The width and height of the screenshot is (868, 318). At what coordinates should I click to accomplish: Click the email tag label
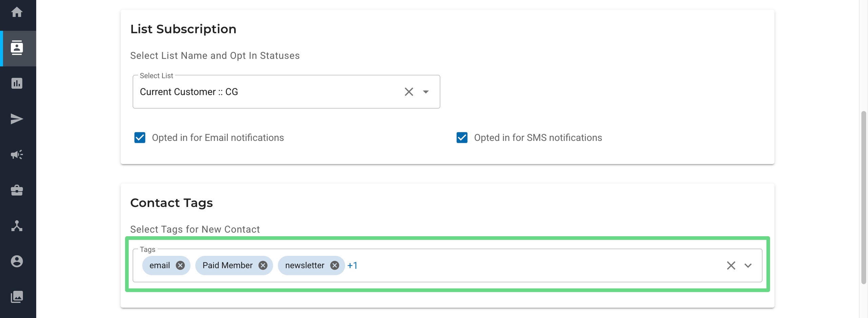160,265
